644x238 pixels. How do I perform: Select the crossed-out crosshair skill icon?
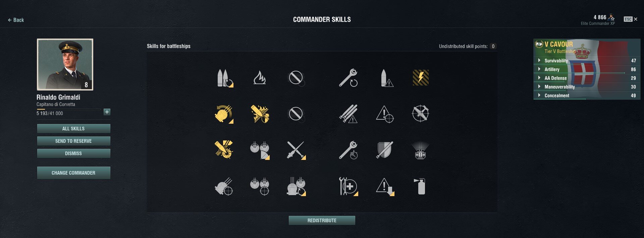[x=420, y=114]
